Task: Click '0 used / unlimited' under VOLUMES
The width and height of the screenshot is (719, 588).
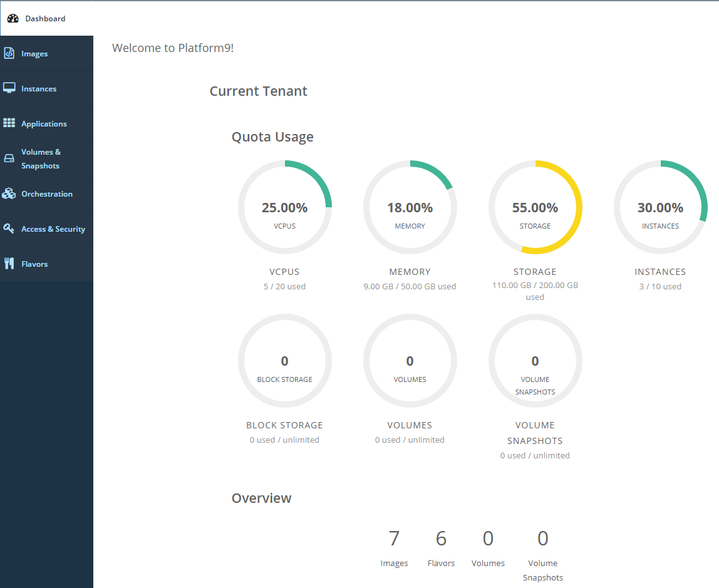Action: tap(410, 440)
